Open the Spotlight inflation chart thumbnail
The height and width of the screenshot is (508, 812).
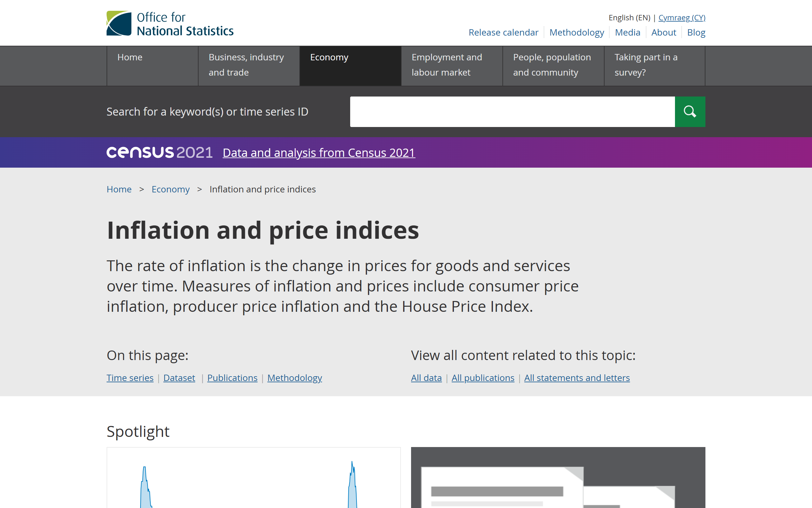pos(254,478)
